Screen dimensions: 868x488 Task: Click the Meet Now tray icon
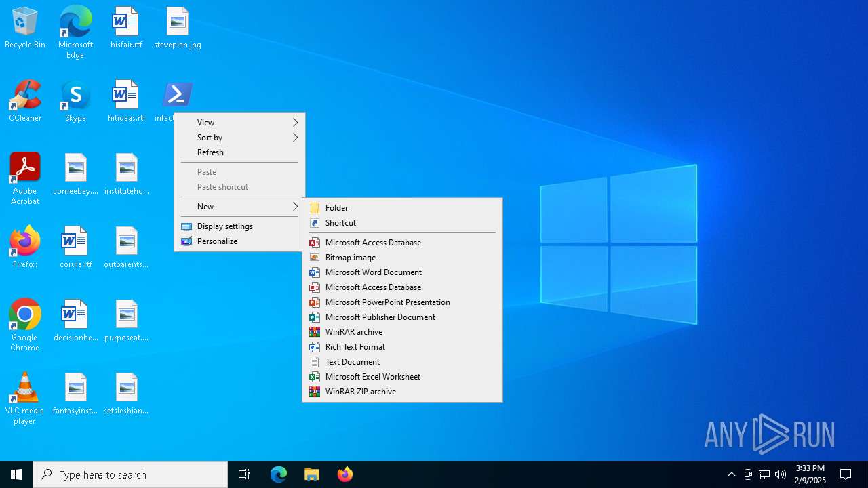(x=748, y=474)
